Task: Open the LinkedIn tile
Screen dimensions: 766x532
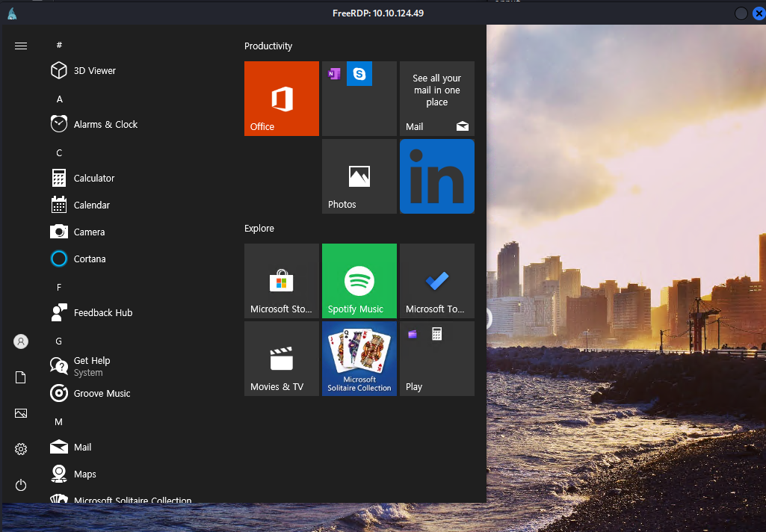Action: (x=437, y=176)
